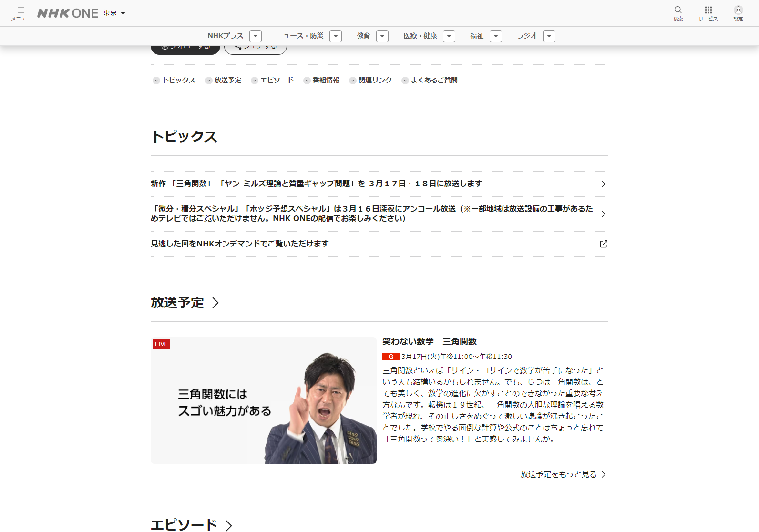
Task: Expand the NHKプラス dropdown
Action: (256, 36)
